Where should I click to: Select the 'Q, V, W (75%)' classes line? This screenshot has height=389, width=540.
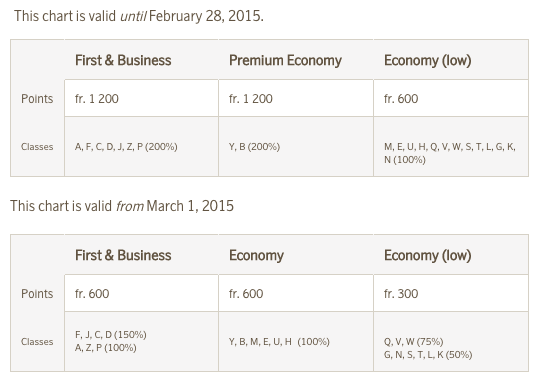pos(413,341)
